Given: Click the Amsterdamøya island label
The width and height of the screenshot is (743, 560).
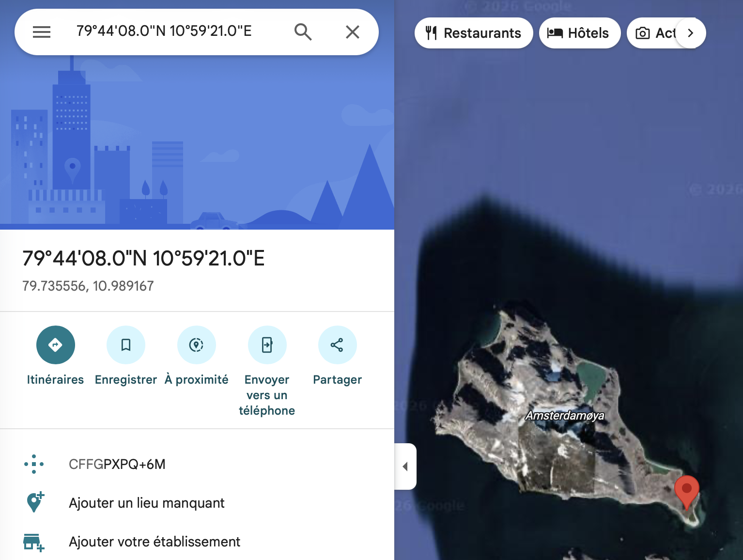Looking at the screenshot, I should pos(565,416).
